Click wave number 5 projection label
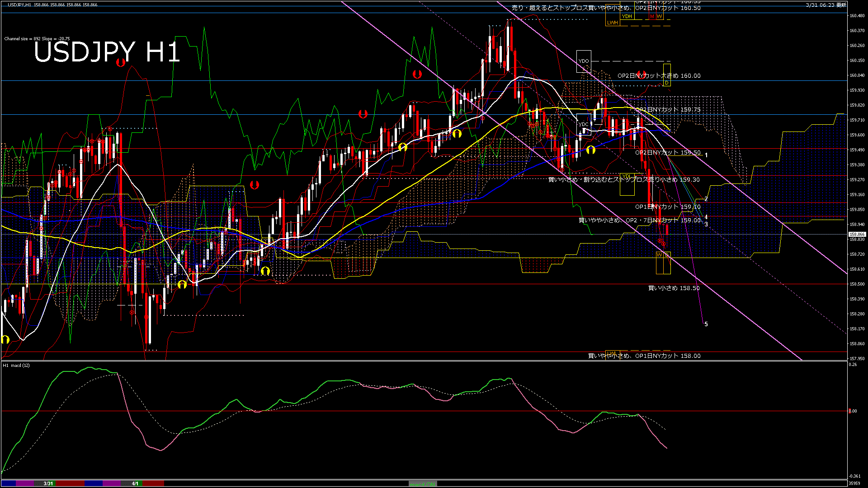This screenshot has width=868, height=488. click(x=706, y=324)
